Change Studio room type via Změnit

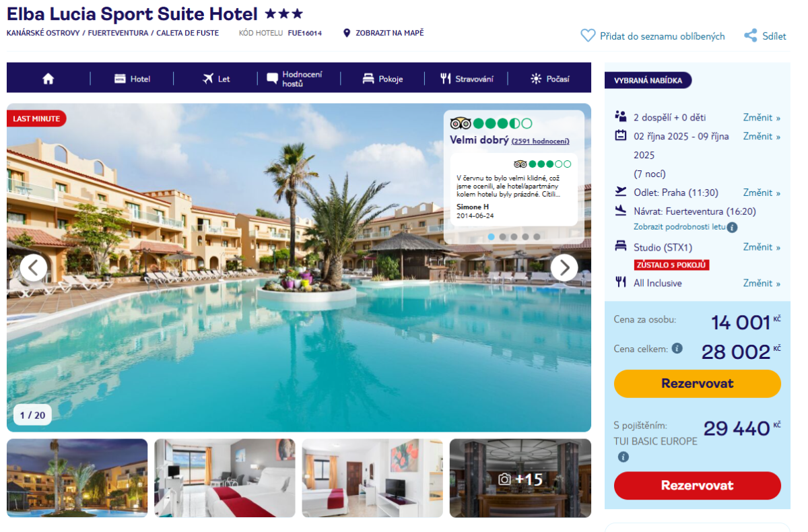[x=762, y=247]
